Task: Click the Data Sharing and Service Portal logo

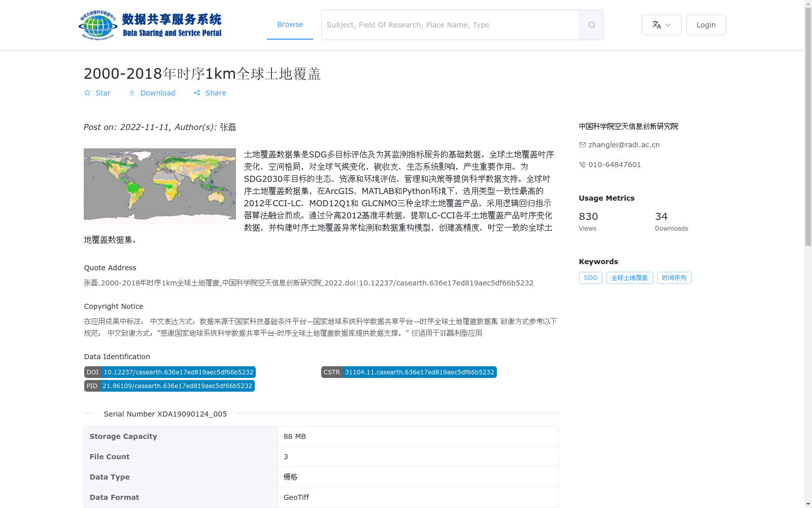Action: point(150,25)
